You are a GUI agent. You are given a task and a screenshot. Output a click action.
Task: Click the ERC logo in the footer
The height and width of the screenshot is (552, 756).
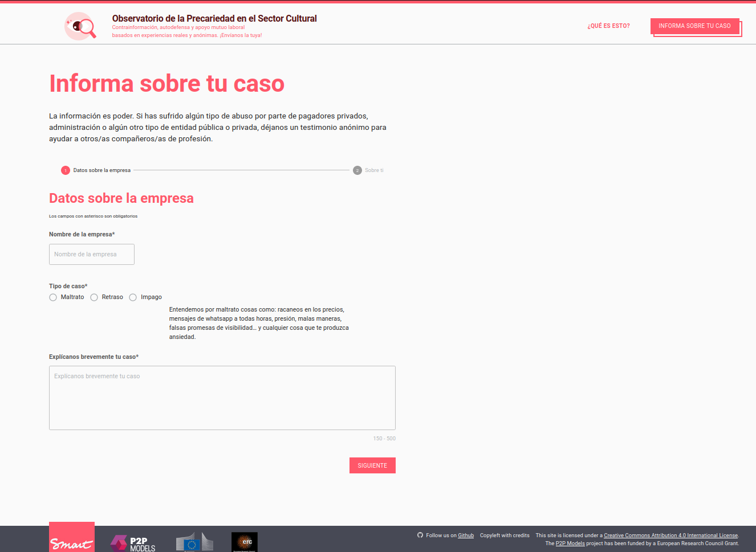tap(244, 541)
